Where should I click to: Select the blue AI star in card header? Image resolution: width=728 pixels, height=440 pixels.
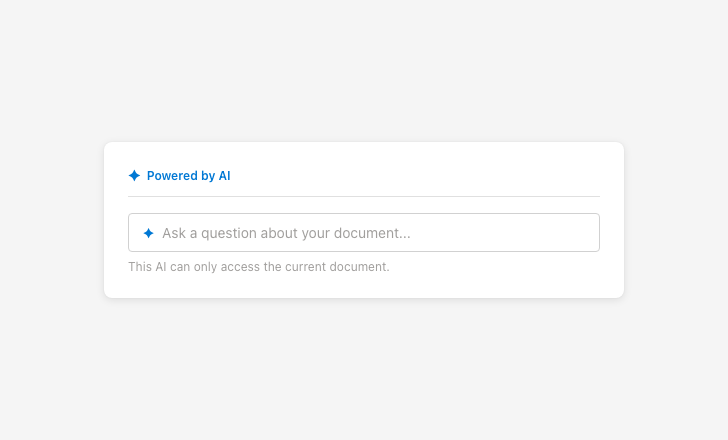click(x=134, y=176)
